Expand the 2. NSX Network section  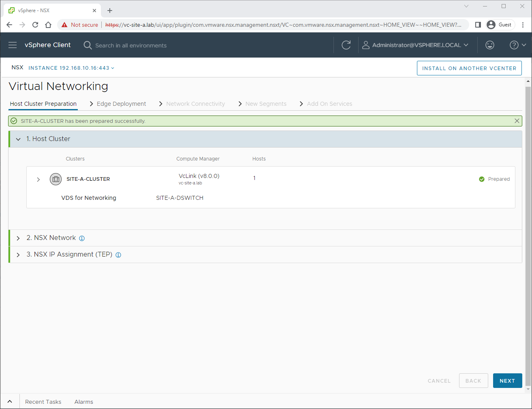tap(18, 238)
